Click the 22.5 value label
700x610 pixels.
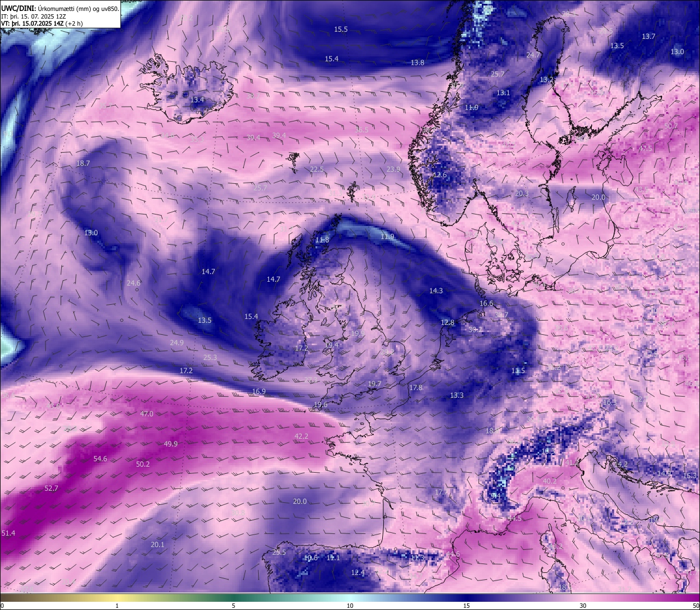coord(317,170)
